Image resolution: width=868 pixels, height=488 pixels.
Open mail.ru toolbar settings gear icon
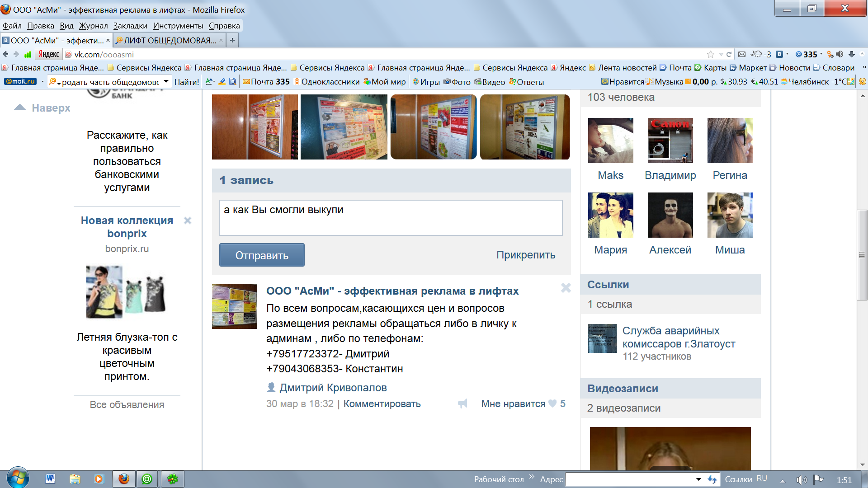pyautogui.click(x=862, y=82)
